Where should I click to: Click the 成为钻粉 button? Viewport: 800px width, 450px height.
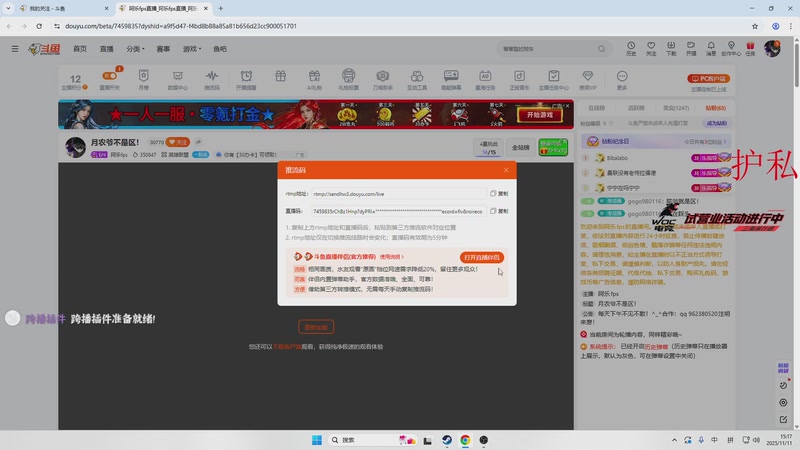(x=716, y=123)
